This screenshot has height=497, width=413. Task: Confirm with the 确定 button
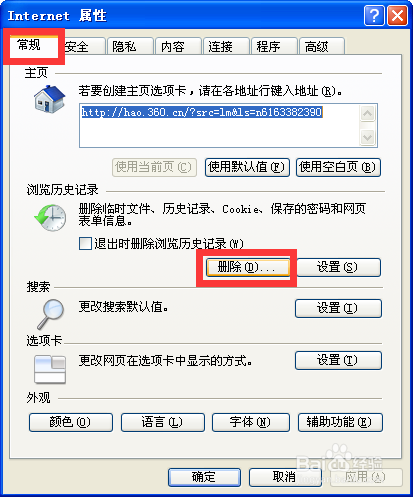pos(204,477)
